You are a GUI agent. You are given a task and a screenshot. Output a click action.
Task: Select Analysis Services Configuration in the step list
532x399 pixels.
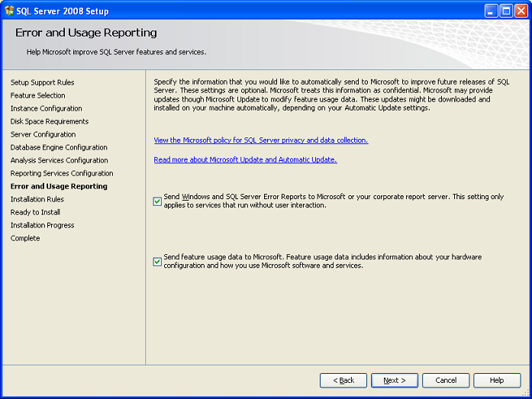[x=59, y=160]
